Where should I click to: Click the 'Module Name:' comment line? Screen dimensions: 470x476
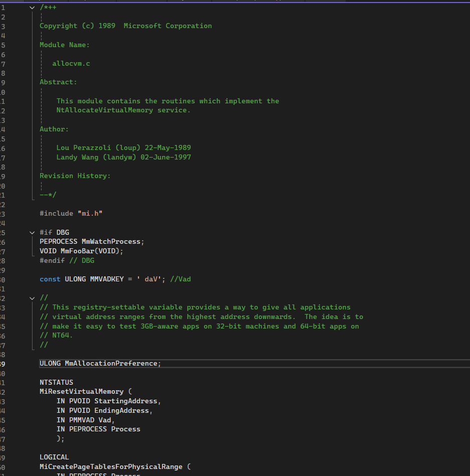click(65, 45)
